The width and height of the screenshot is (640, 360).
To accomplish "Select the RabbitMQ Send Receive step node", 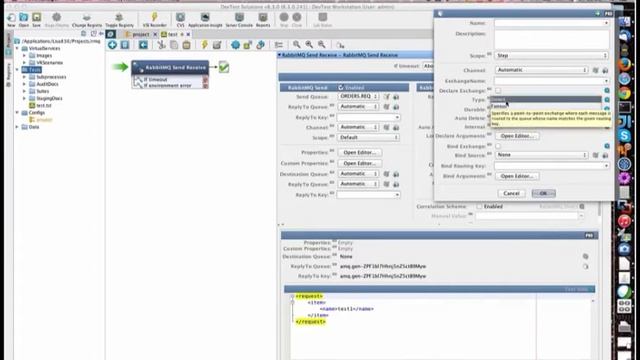I will [x=170, y=68].
